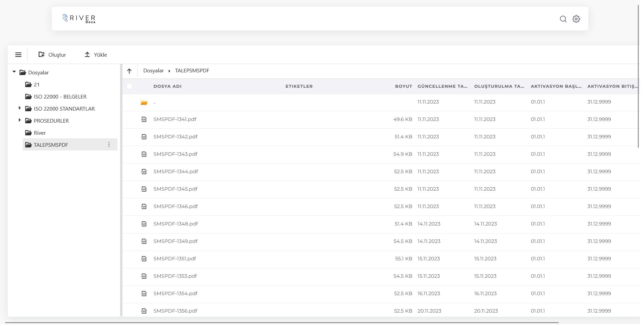Viewport: 644px width, 326px height.
Task: Select ISO 22000 - BELGELER folder
Action: click(x=60, y=96)
